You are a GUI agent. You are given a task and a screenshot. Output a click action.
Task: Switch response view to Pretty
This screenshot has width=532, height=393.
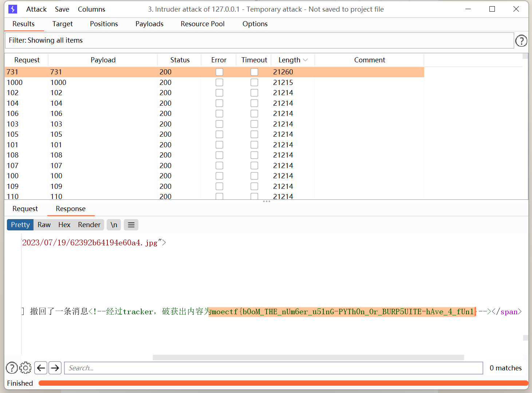pos(20,225)
